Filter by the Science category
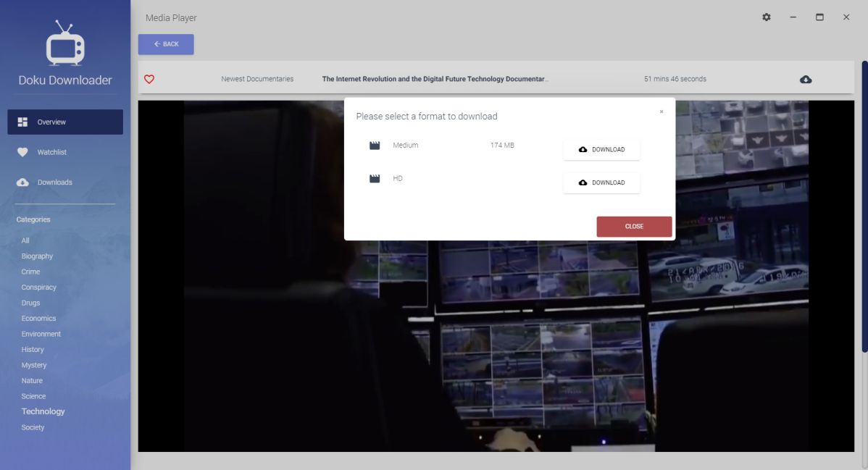The image size is (868, 470). coord(33,396)
